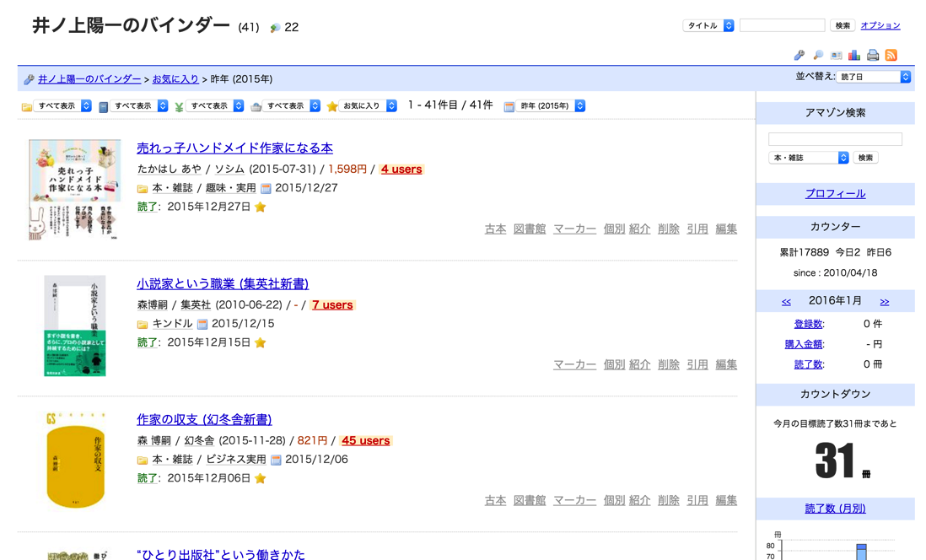Open book title 作家の収支 (幻冬舎新書)

click(204, 420)
